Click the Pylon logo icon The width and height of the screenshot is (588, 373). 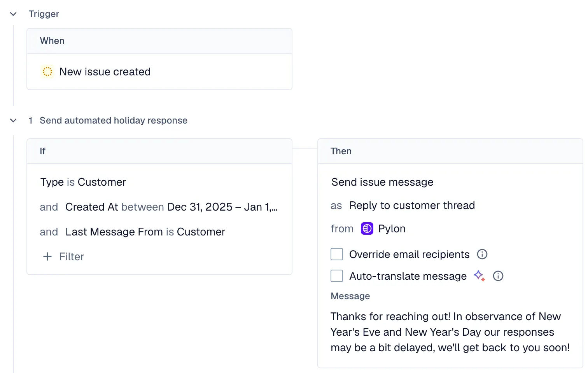click(367, 229)
